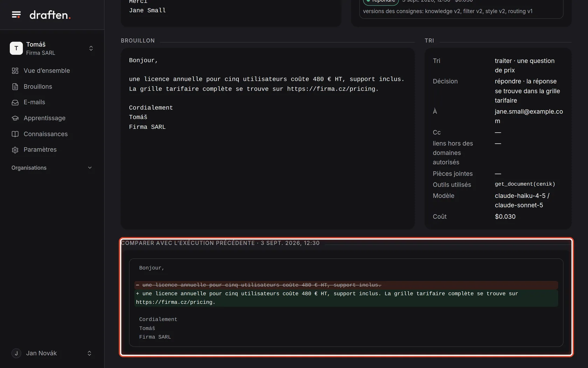
Task: Click the Coût value '$0.030' in the Tri panel
Action: pos(505,217)
